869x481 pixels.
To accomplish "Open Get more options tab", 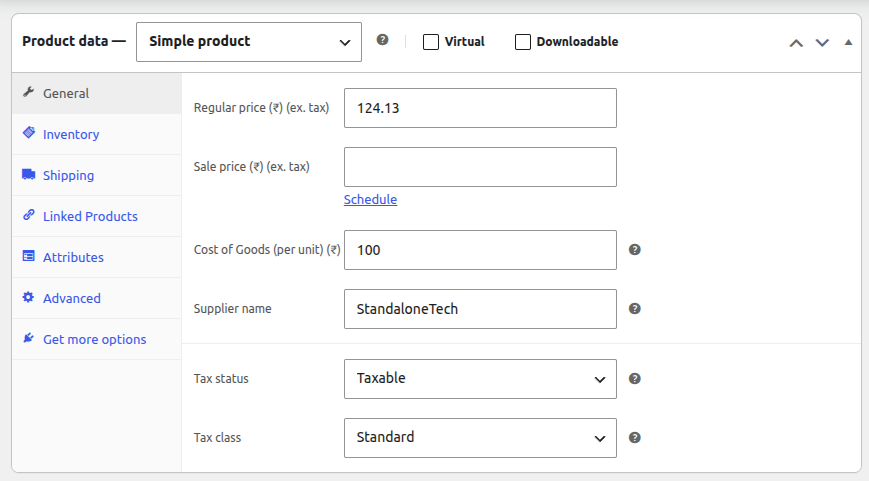I will pyautogui.click(x=96, y=339).
